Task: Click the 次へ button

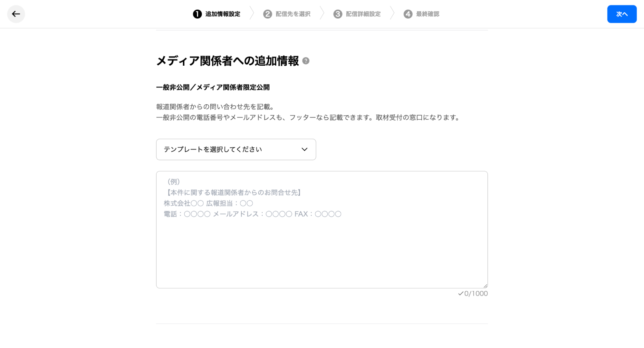Action: (x=622, y=14)
